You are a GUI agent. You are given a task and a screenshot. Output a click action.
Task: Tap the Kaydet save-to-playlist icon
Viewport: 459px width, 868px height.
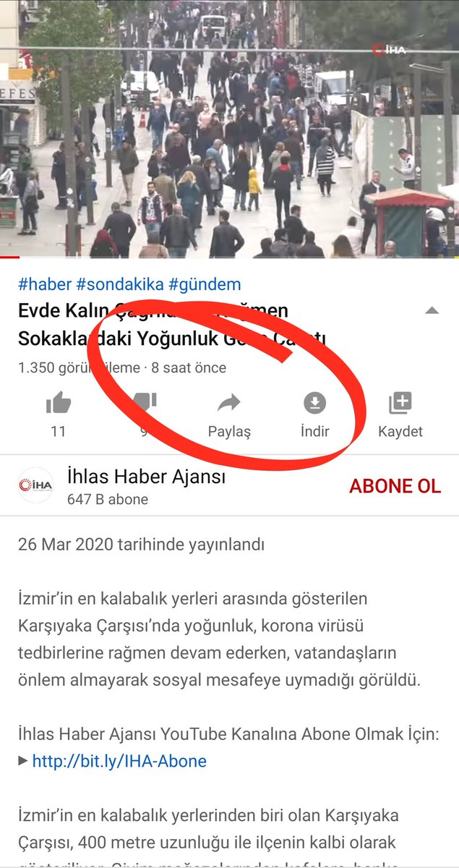400,403
